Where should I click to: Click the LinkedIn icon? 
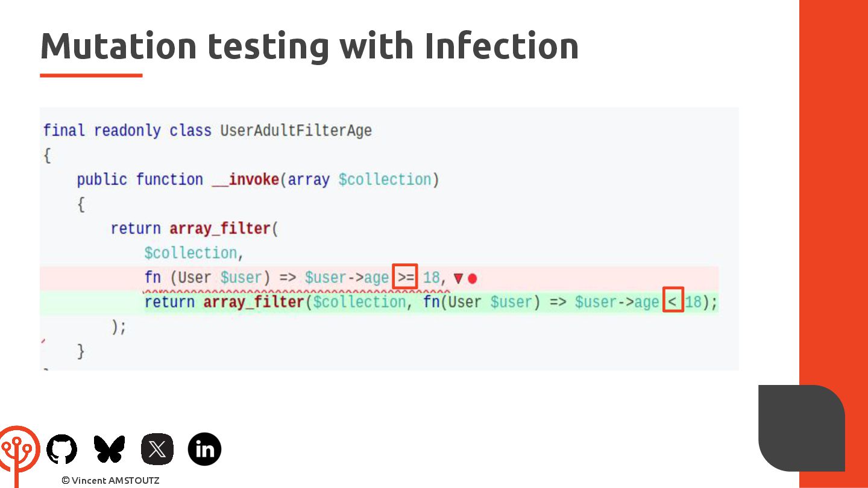point(204,449)
